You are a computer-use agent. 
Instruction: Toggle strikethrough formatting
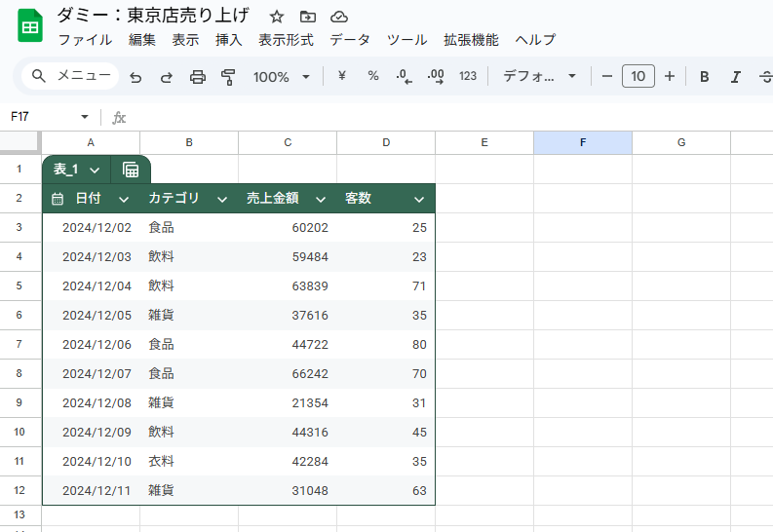[x=765, y=77]
